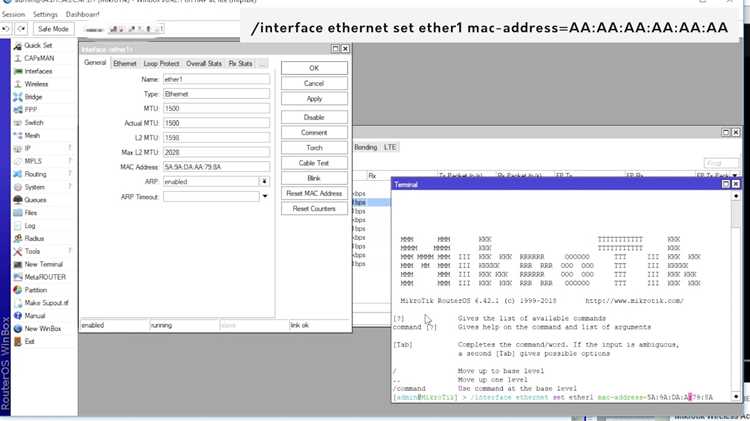
Task: Click the Cable Test button
Action: click(x=314, y=163)
